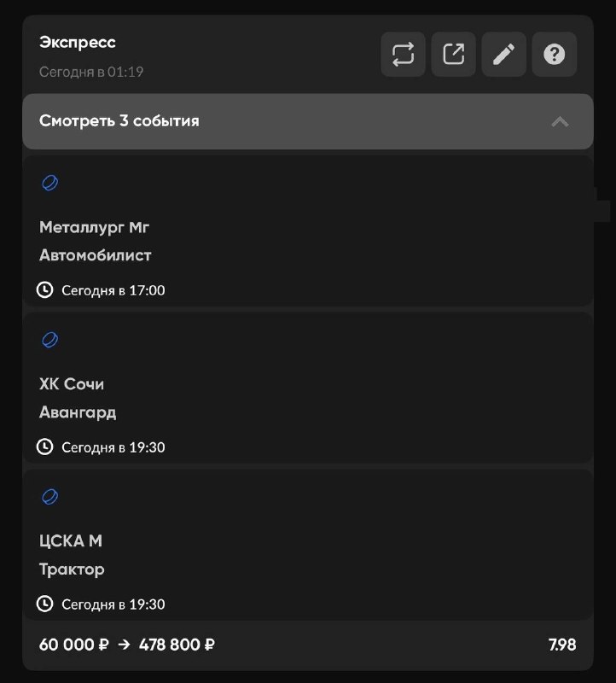Open the share bet external-link icon

(453, 55)
